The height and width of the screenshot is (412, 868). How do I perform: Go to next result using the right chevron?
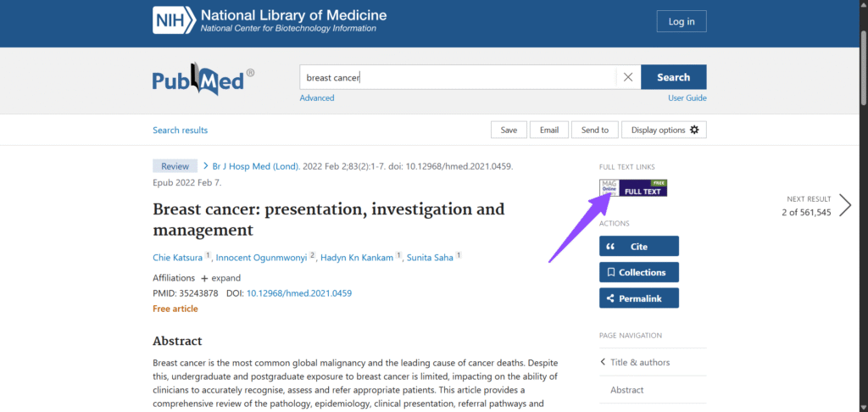point(844,205)
